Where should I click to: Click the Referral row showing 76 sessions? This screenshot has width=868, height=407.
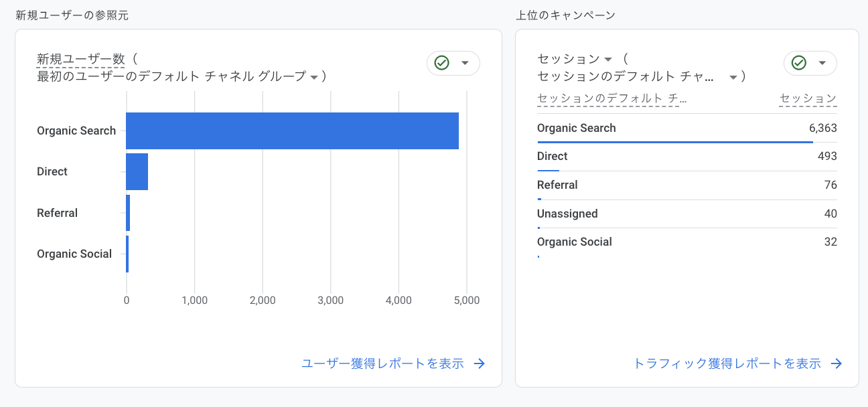(x=687, y=185)
